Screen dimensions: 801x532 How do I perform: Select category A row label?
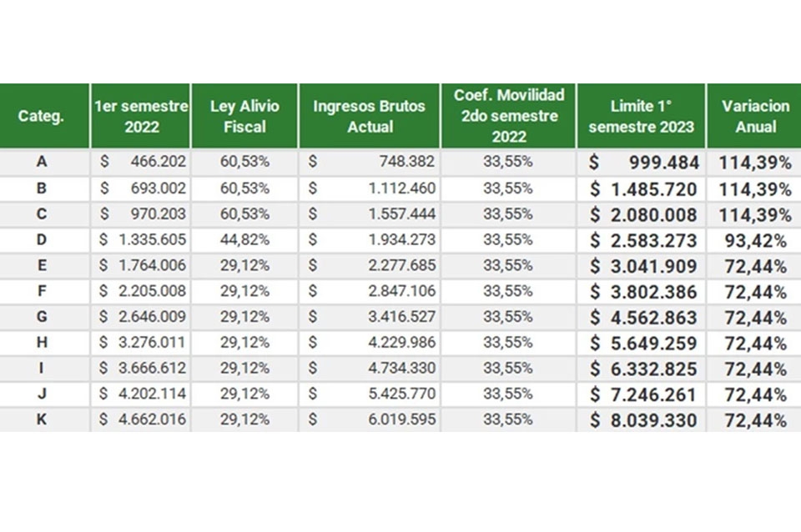click(42, 163)
